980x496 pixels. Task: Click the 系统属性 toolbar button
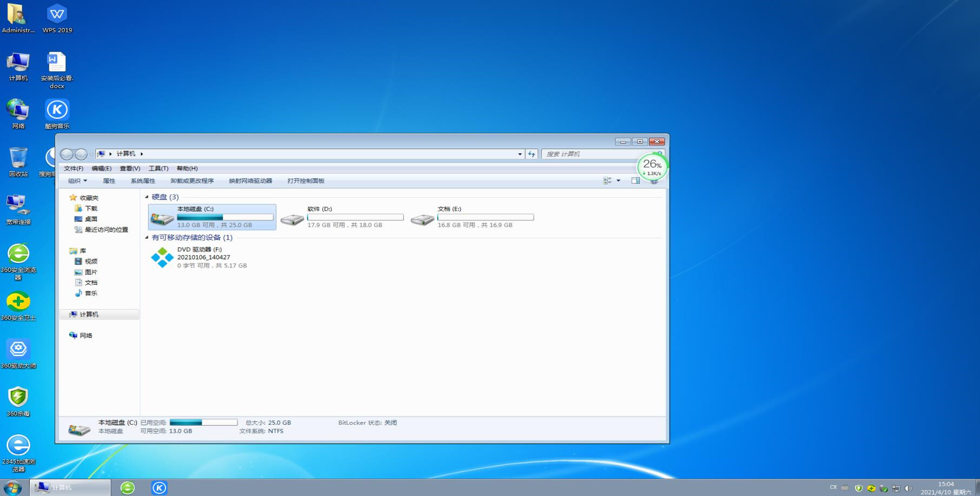tap(143, 180)
